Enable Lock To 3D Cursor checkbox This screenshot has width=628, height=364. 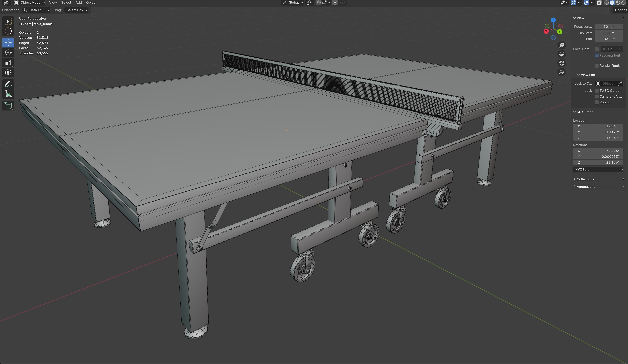597,91
